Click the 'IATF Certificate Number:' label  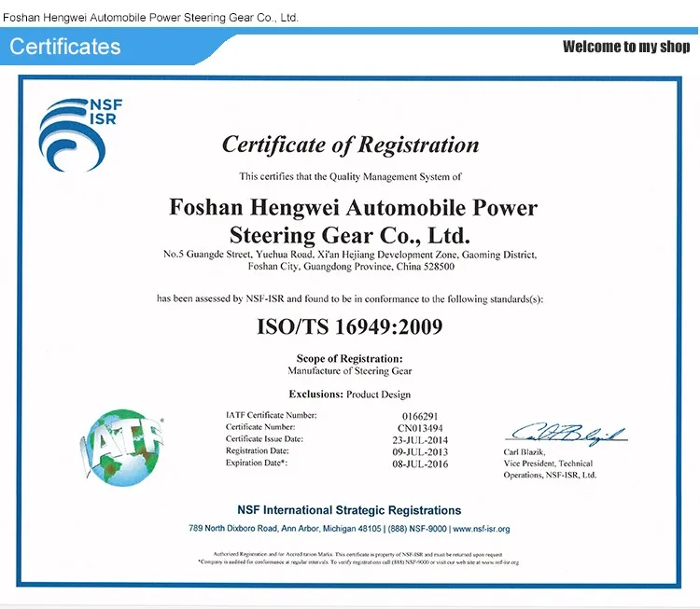(x=271, y=415)
